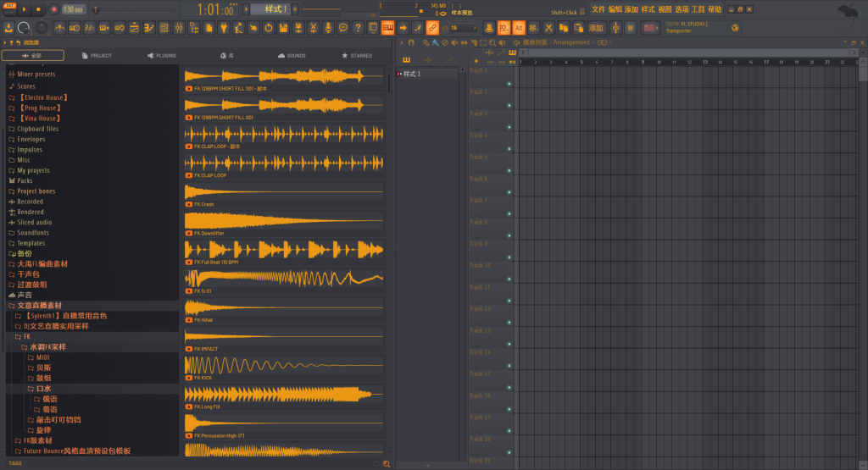868x470 pixels.
Task: Expand the Packs folder in browser
Action: (x=21, y=181)
